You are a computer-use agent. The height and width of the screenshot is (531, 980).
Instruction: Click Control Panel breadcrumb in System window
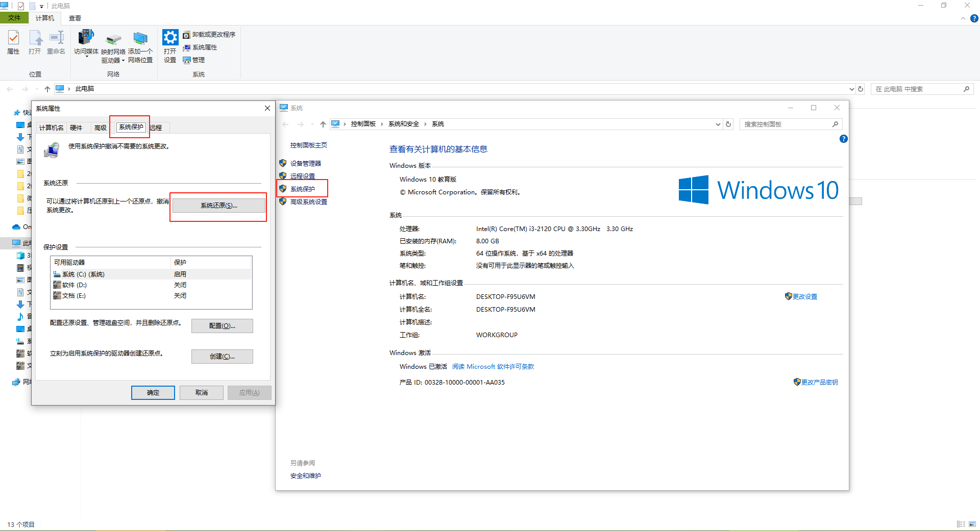(x=363, y=124)
